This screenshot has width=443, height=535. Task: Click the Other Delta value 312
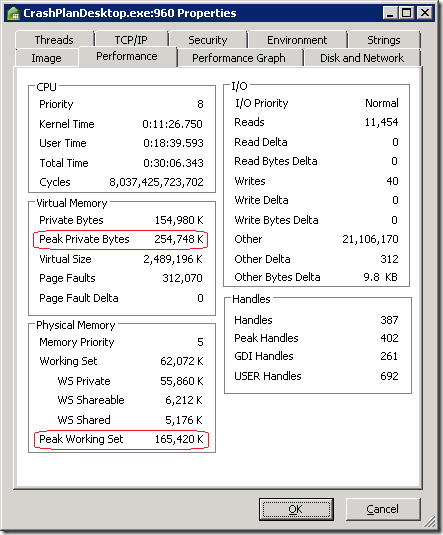click(x=389, y=259)
